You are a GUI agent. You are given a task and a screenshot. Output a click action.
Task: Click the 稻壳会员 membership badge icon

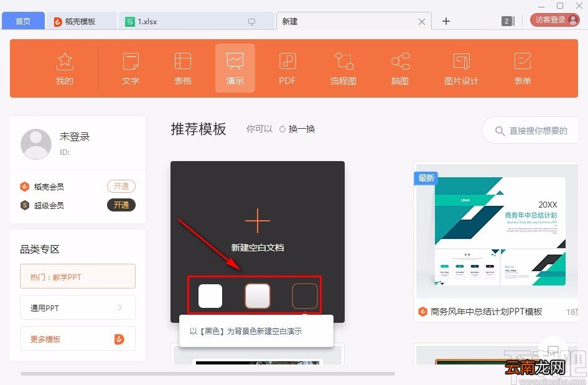(24, 187)
